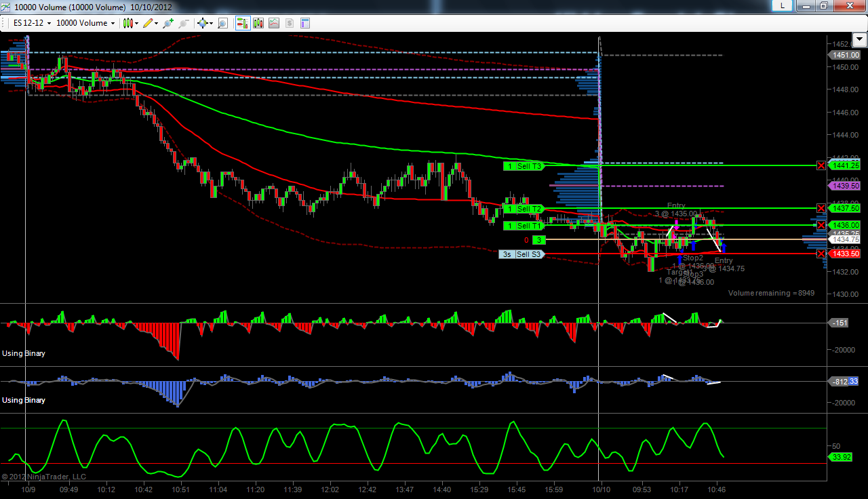The height and width of the screenshot is (499, 868).
Task: Select the Sell T1 order label
Action: click(524, 226)
